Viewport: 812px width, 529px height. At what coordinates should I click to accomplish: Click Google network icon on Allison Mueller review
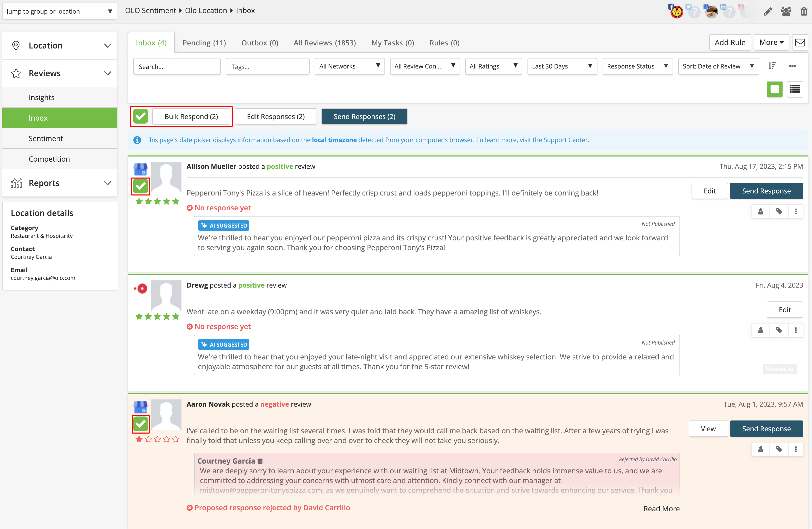coord(140,169)
